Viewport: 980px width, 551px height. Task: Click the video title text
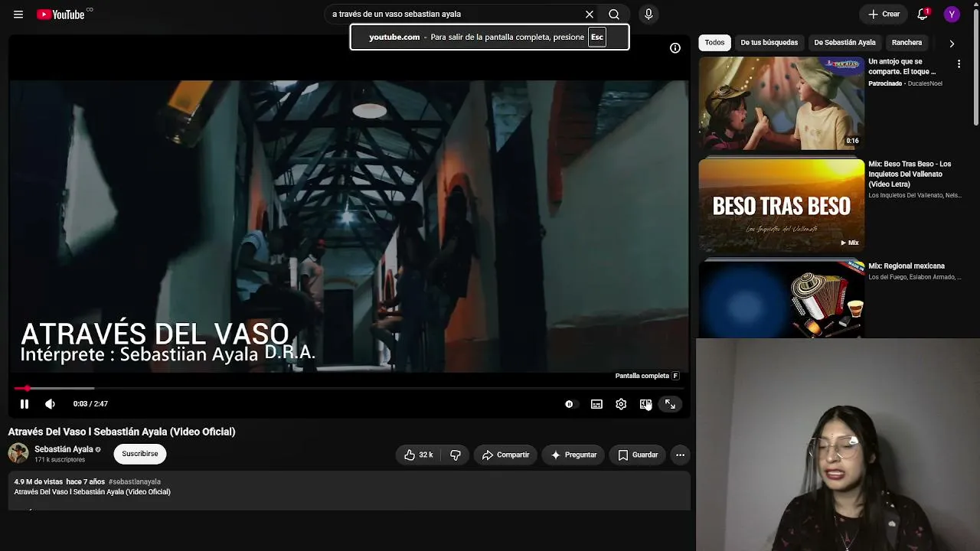coord(122,432)
